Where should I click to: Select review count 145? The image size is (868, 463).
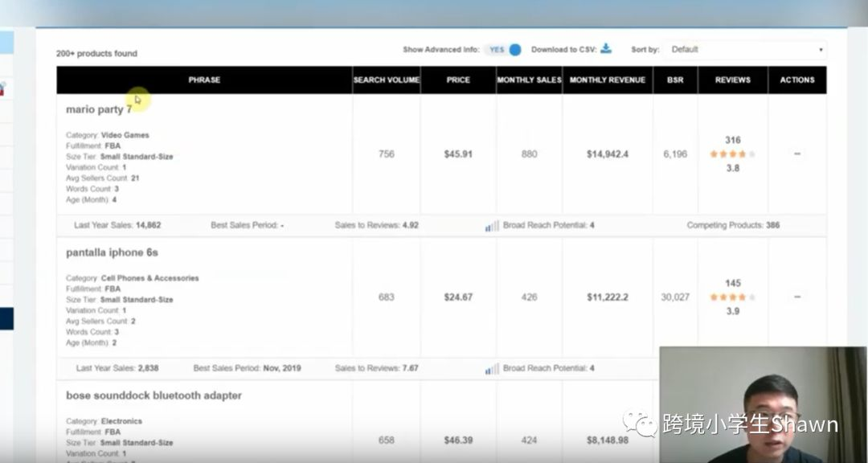(x=733, y=283)
